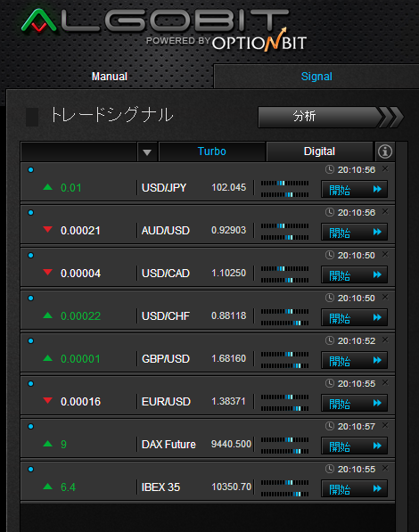Click the AUD/USD pair name
Screen dimensions: 419x532
[165, 231]
